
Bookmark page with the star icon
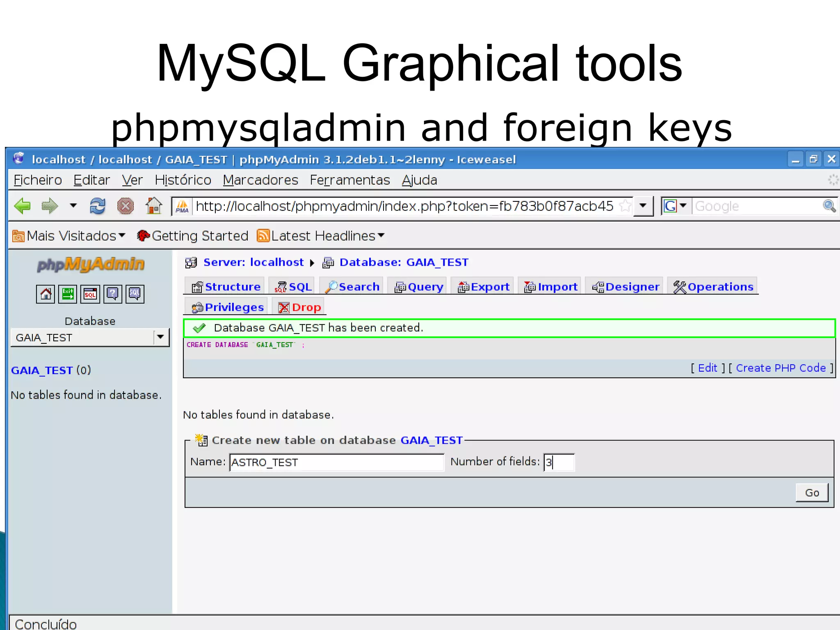[x=625, y=206]
